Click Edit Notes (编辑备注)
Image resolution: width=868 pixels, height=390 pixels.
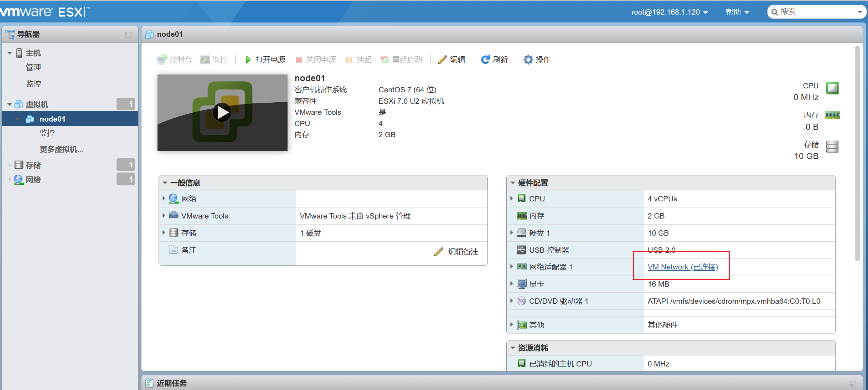(x=456, y=251)
